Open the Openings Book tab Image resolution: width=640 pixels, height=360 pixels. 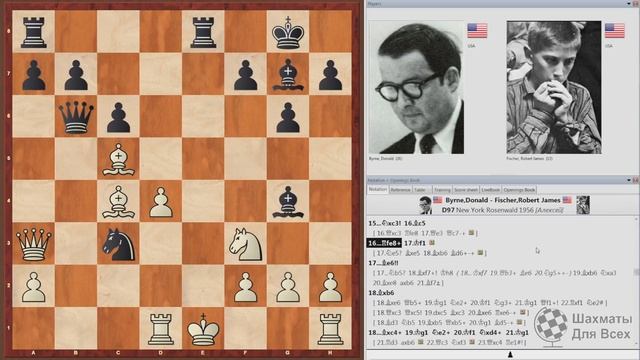pyautogui.click(x=519, y=190)
